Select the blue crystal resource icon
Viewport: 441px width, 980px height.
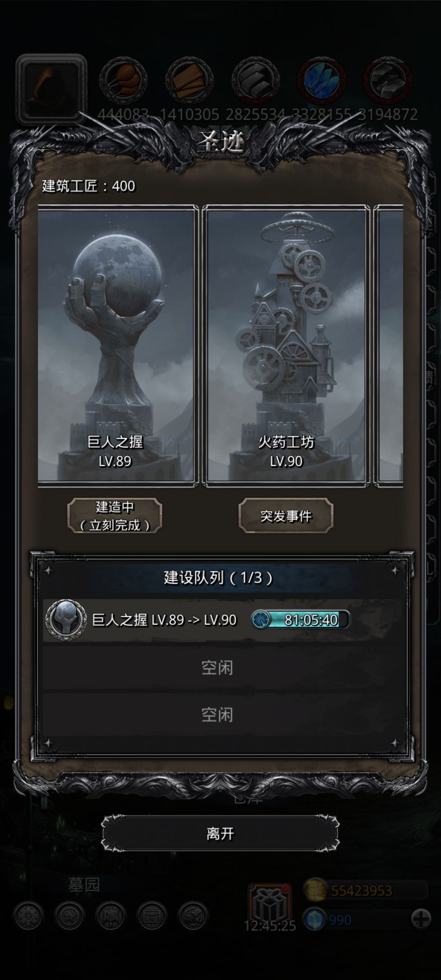[322, 80]
